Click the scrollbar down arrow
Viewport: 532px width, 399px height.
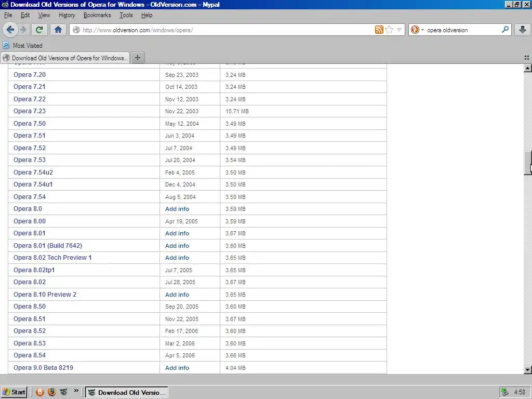click(x=527, y=369)
